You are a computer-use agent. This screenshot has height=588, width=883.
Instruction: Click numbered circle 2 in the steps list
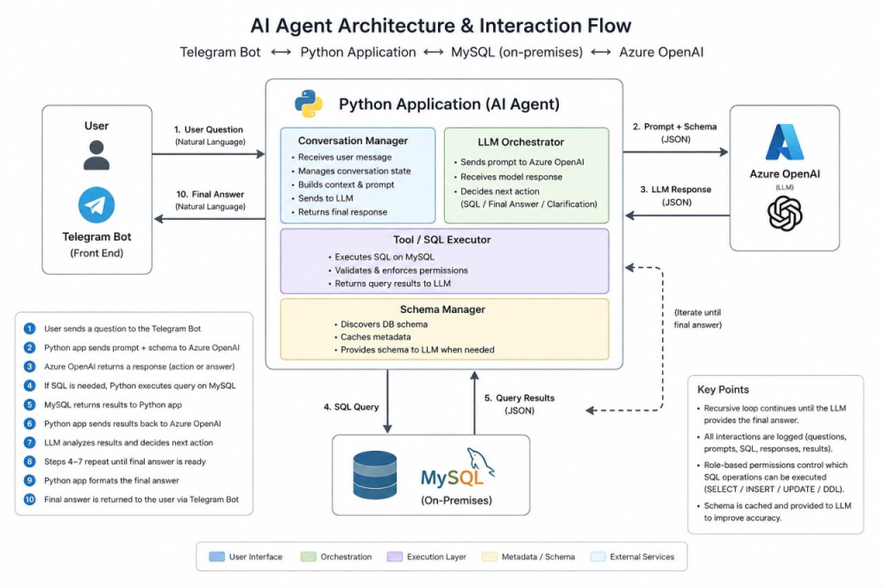coord(29,347)
